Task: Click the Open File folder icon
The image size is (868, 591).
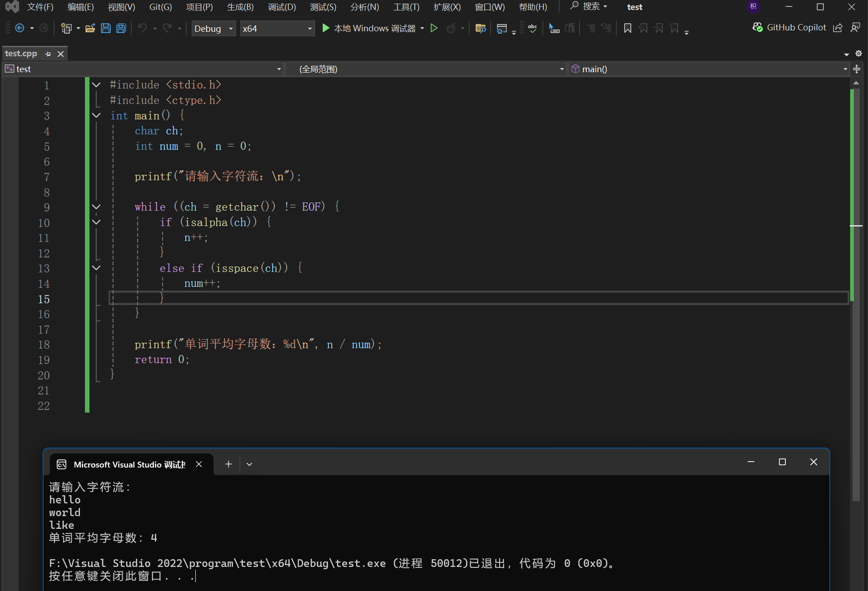Action: coord(90,28)
